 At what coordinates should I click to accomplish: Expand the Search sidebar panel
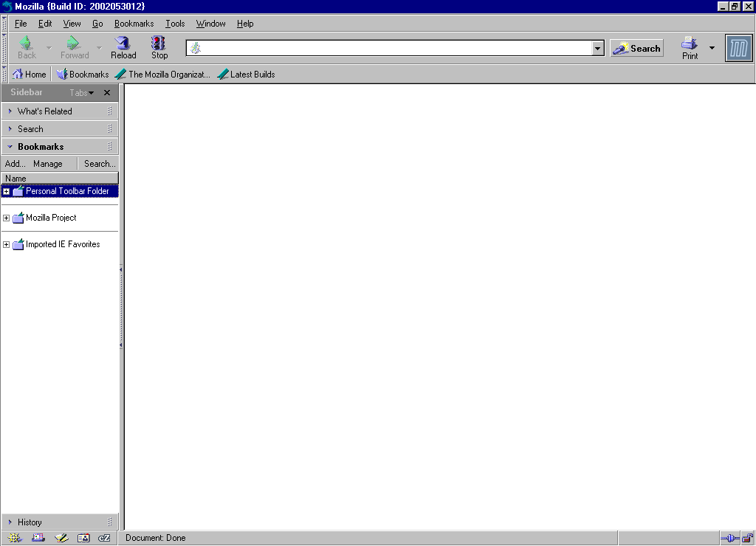60,128
